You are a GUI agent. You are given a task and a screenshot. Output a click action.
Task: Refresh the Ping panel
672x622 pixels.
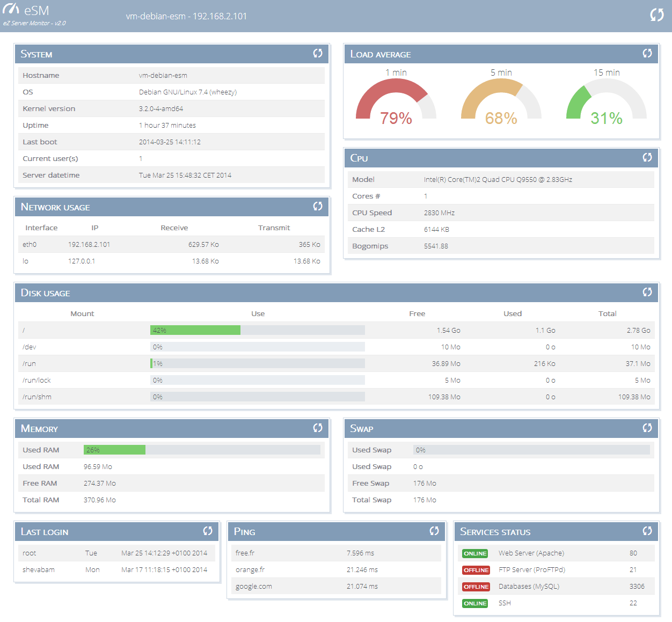(x=434, y=531)
